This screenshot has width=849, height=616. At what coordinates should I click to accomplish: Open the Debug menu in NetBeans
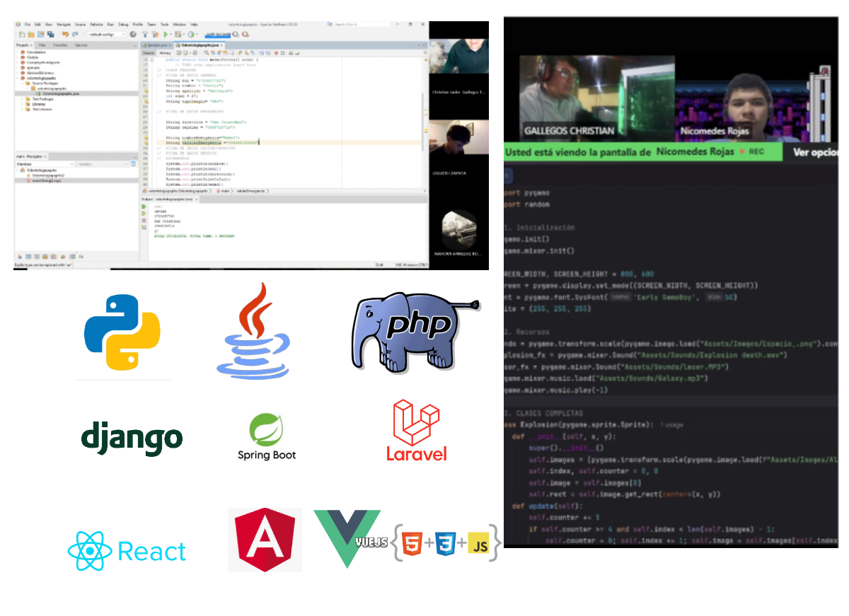[x=123, y=24]
